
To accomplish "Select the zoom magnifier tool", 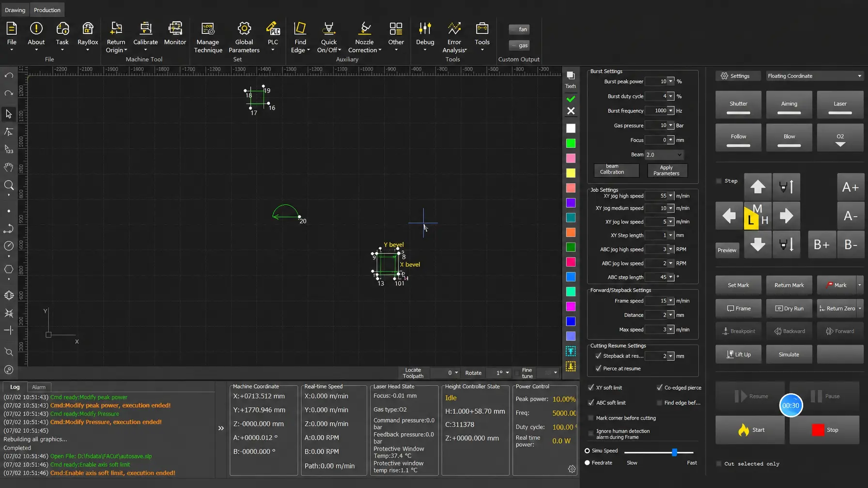I will [x=9, y=185].
